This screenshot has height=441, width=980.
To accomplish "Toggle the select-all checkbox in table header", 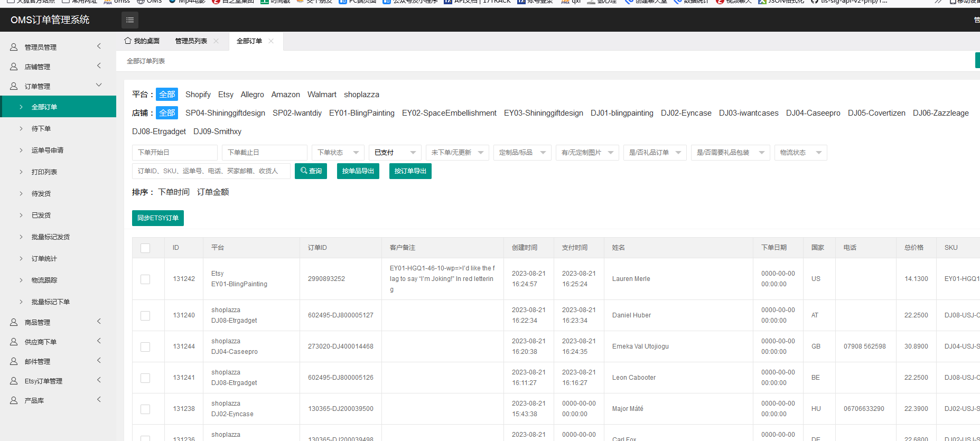I will pyautogui.click(x=145, y=248).
